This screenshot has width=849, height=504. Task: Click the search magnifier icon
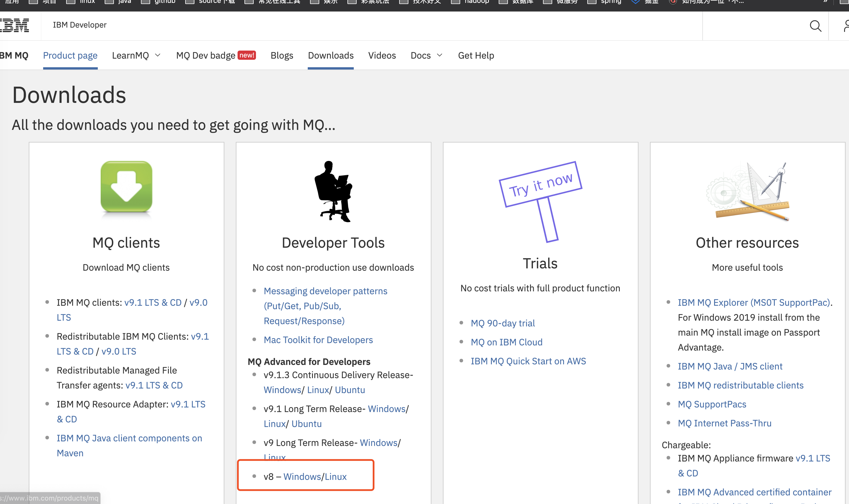coord(815,26)
